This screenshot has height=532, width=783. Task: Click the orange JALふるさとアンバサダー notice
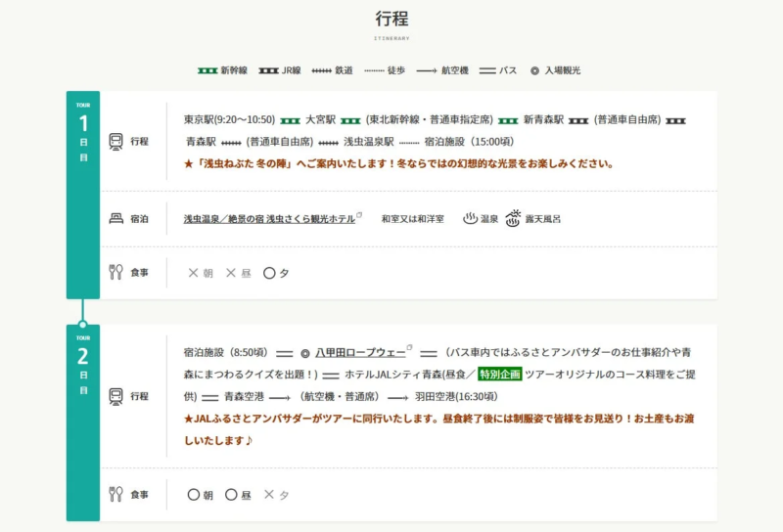(438, 429)
